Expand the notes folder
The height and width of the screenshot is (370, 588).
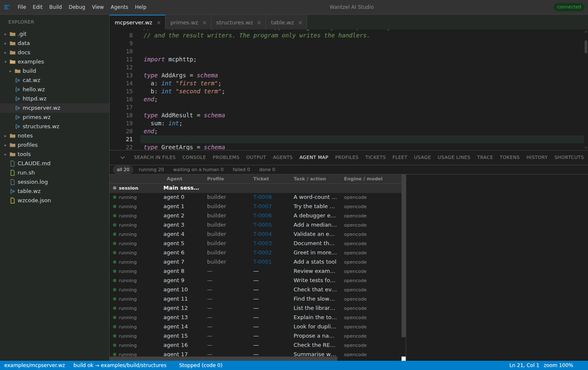5,136
